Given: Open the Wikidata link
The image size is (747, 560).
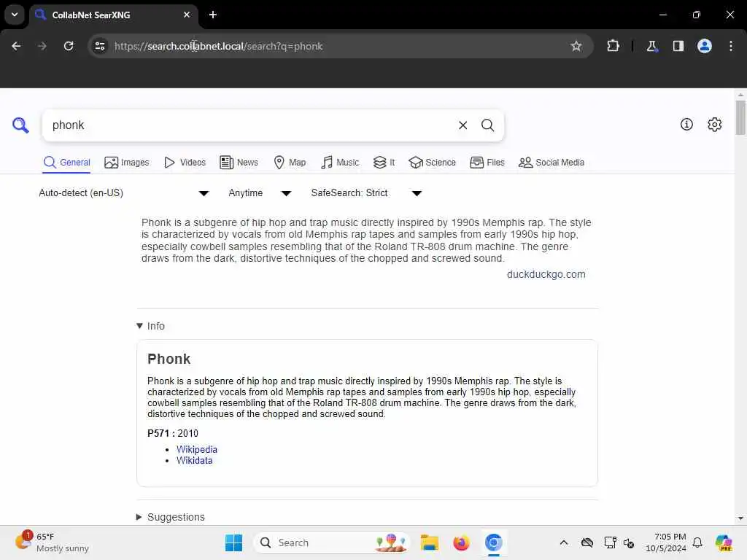Looking at the screenshot, I should (x=194, y=461).
